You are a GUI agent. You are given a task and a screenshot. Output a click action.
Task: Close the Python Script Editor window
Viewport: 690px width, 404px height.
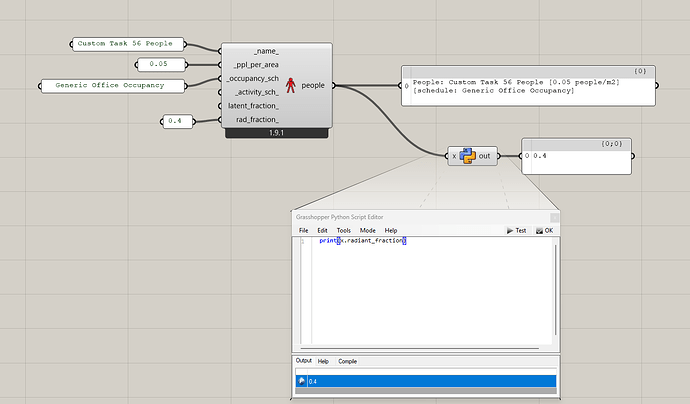[x=551, y=216]
